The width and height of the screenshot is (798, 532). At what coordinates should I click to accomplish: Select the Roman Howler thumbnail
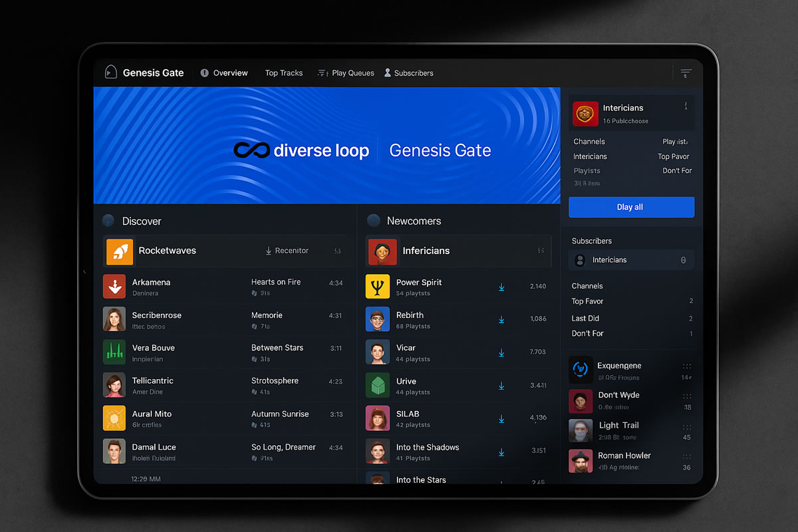tap(581, 461)
